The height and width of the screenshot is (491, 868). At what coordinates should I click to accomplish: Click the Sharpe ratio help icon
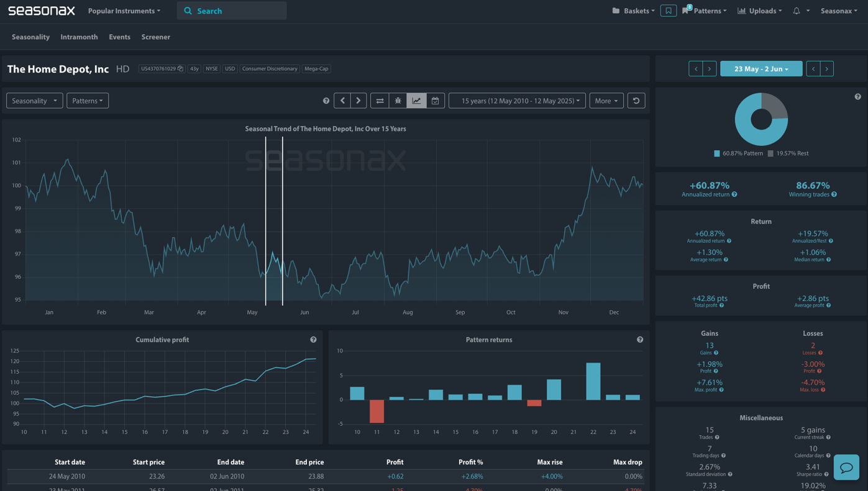click(826, 474)
